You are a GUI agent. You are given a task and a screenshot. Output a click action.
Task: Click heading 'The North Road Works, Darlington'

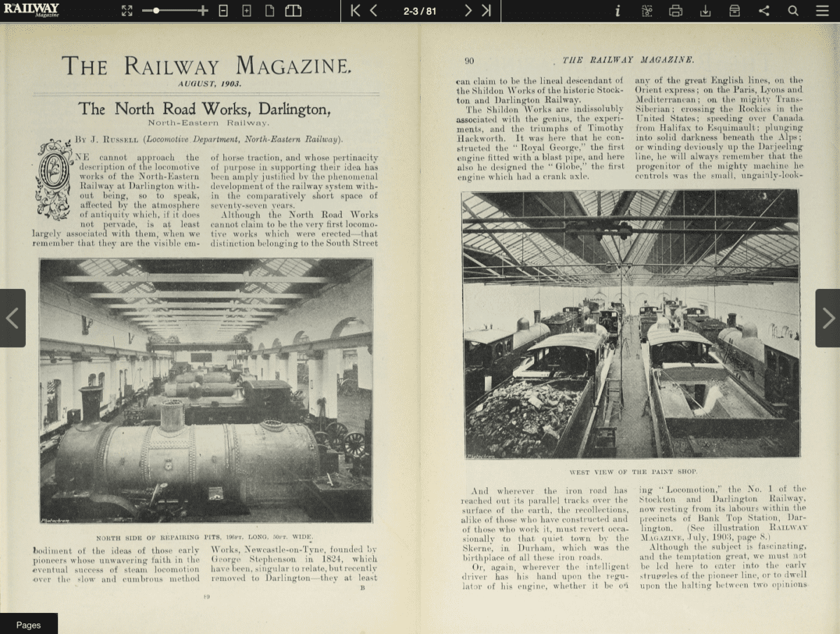coord(204,109)
